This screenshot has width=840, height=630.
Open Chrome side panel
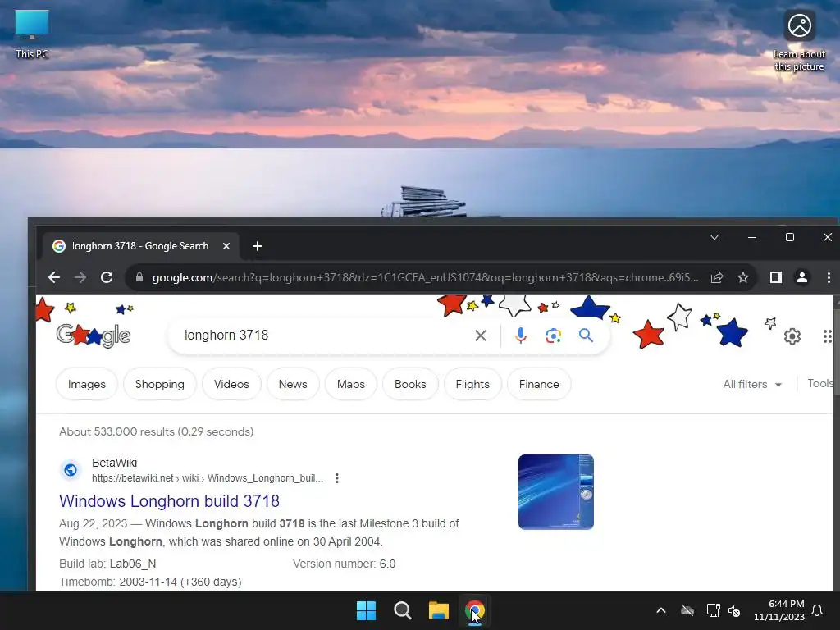point(776,277)
